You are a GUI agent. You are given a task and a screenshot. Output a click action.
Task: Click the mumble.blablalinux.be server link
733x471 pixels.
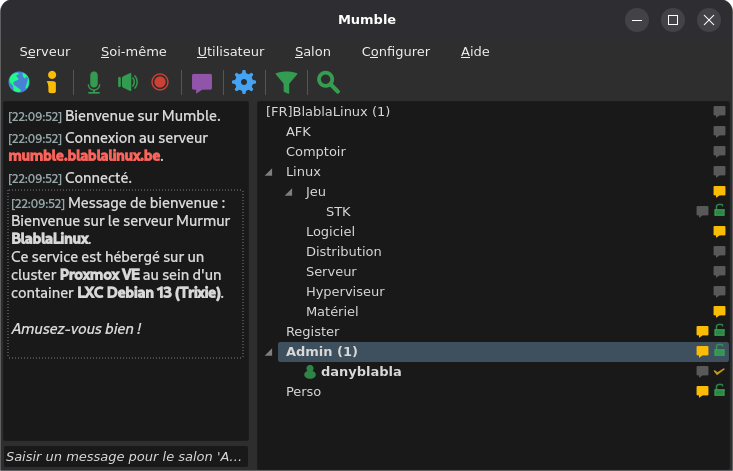(85, 156)
